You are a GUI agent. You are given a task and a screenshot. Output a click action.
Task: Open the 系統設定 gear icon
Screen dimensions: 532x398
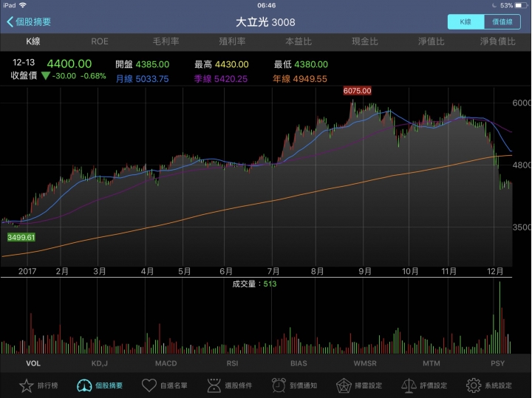pyautogui.click(x=474, y=385)
